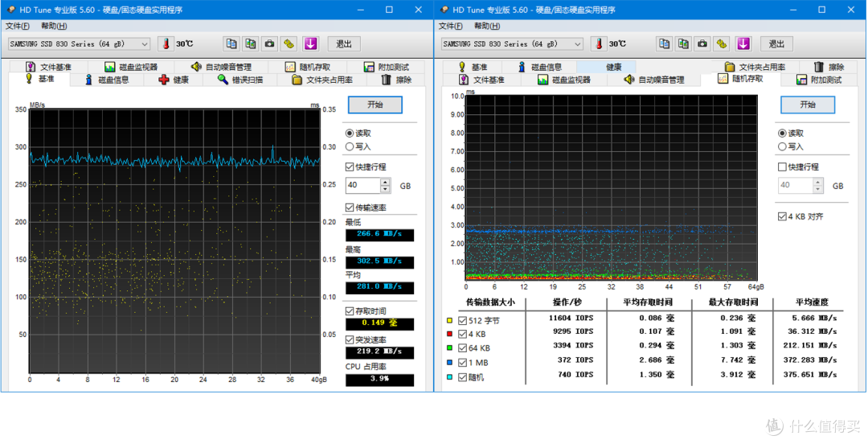Viewport: 868px width, 444px height.
Task: Switch to 错误扫描 tab in 基准 window
Action: [x=240, y=80]
